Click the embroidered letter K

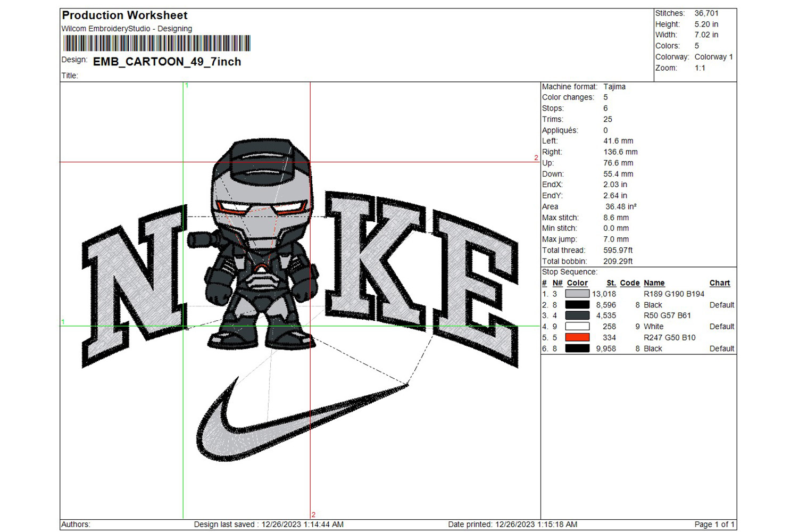pyautogui.click(x=375, y=261)
